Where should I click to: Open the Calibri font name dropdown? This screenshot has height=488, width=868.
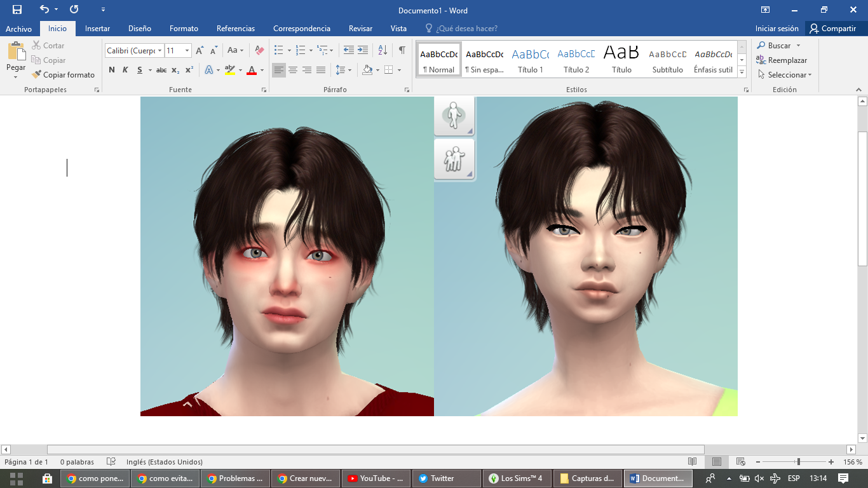(x=159, y=51)
